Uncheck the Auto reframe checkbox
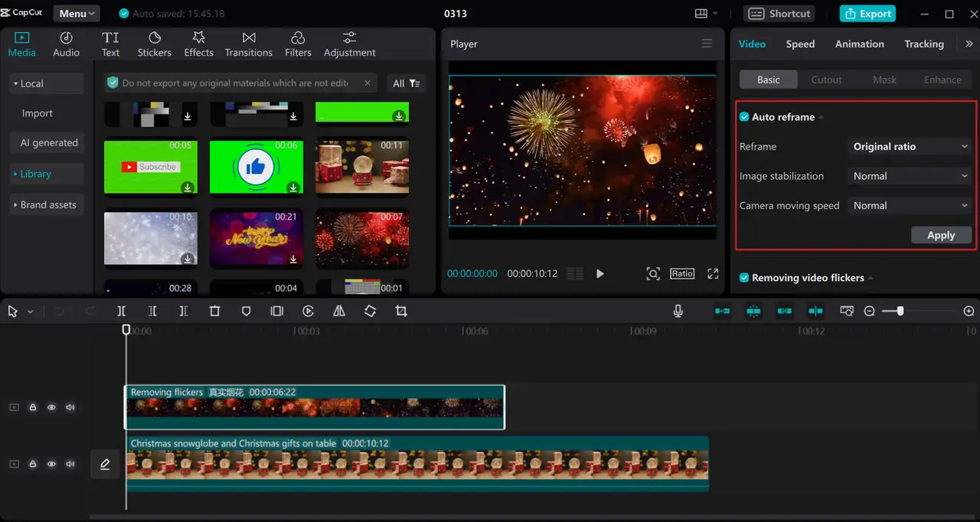Image resolution: width=980 pixels, height=522 pixels. coord(744,117)
